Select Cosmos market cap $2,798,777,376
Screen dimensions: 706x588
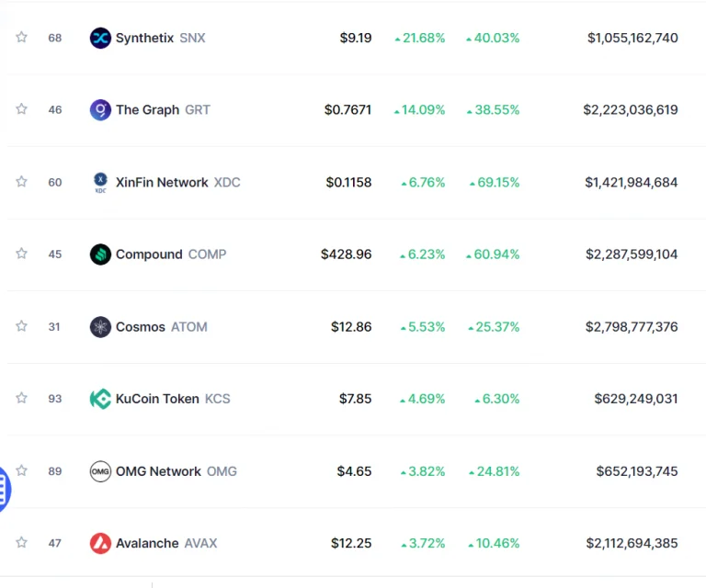[x=632, y=327]
